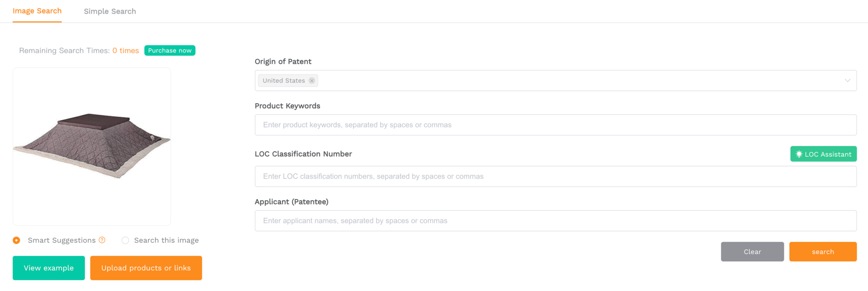Open the Origin of Patent select box
868x291 pixels.
[556, 81]
